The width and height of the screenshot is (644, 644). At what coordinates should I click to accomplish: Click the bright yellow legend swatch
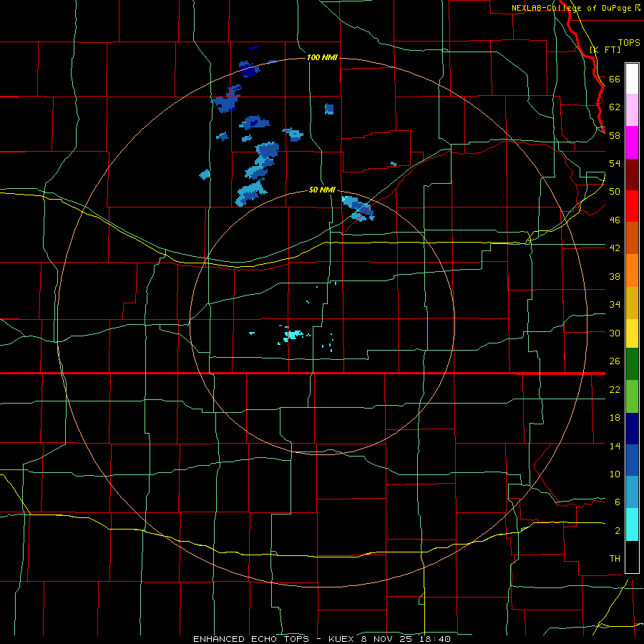(x=632, y=333)
